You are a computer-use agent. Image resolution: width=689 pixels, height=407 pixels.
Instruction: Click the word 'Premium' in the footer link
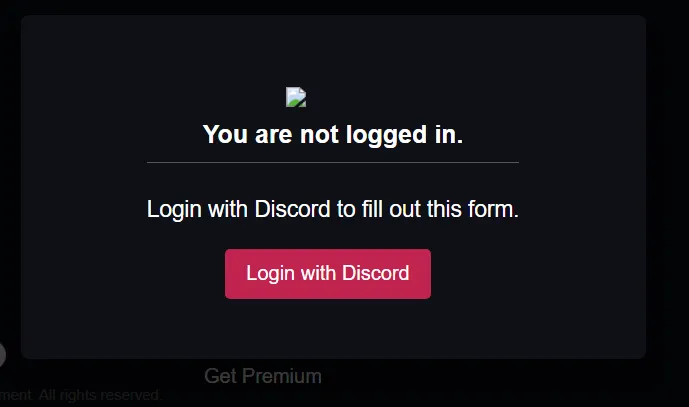click(282, 376)
